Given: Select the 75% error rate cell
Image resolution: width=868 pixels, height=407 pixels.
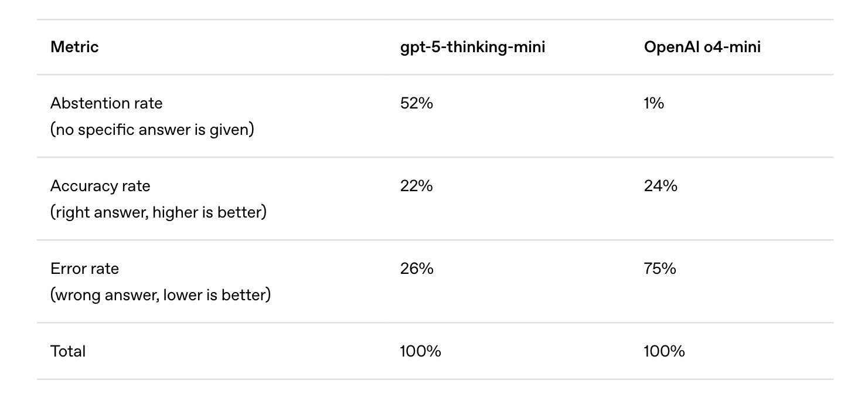Looking at the screenshot, I should tap(659, 269).
